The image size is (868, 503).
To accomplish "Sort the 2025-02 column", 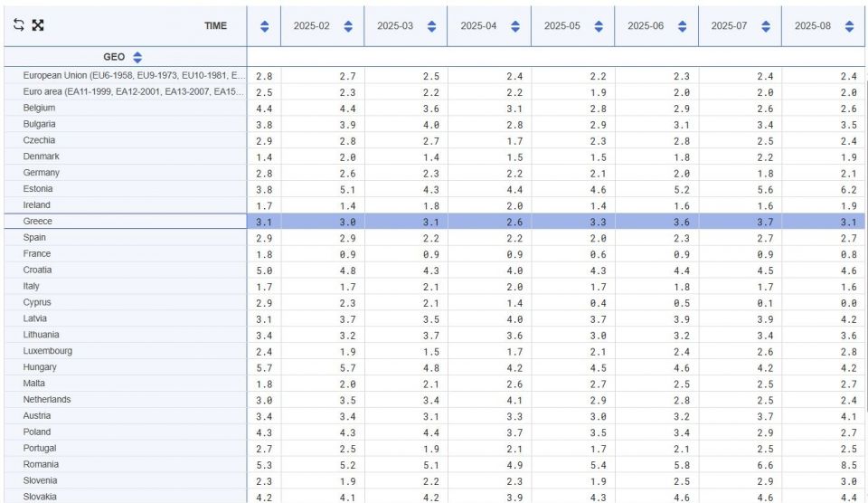I will 346,25.
